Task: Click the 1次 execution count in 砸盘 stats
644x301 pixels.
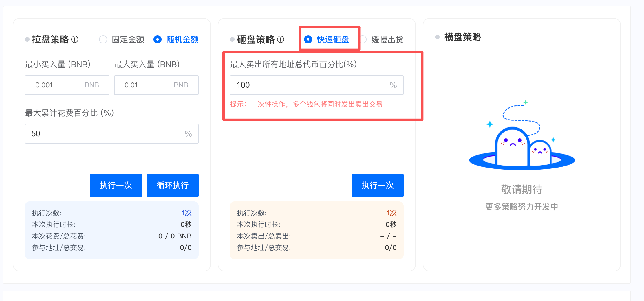Action: click(x=391, y=213)
